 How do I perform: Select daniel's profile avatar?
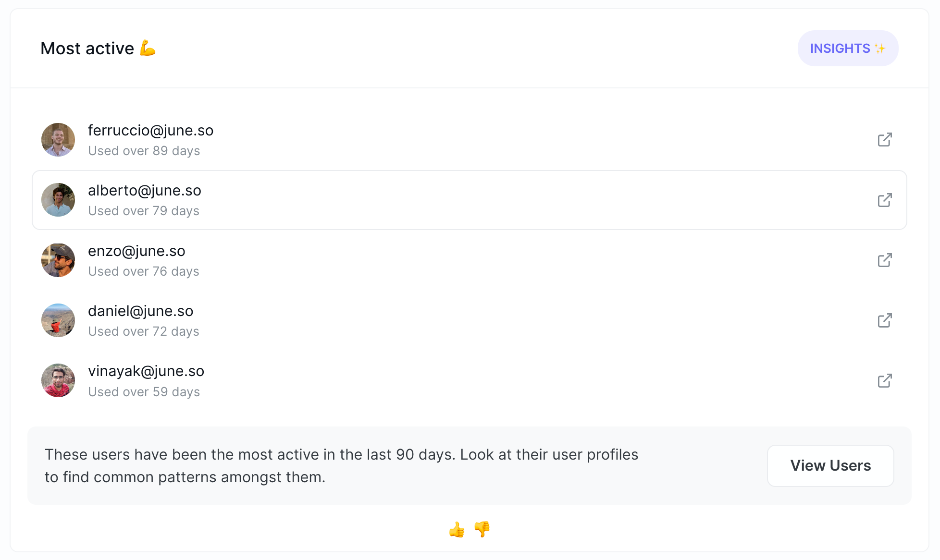point(58,320)
